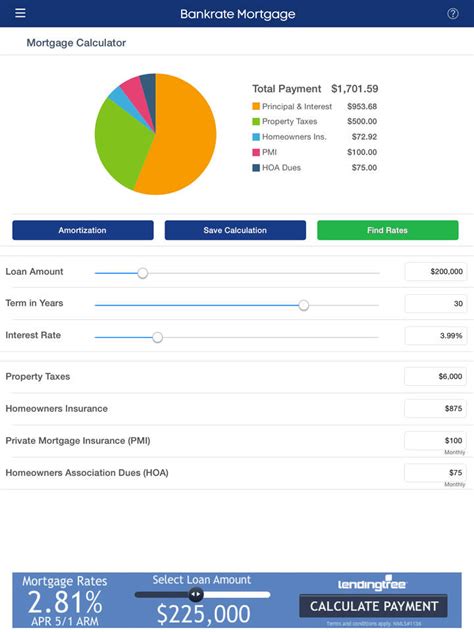This screenshot has height=632, width=474.
Task: Click Save Calculation button
Action: pyautogui.click(x=235, y=230)
